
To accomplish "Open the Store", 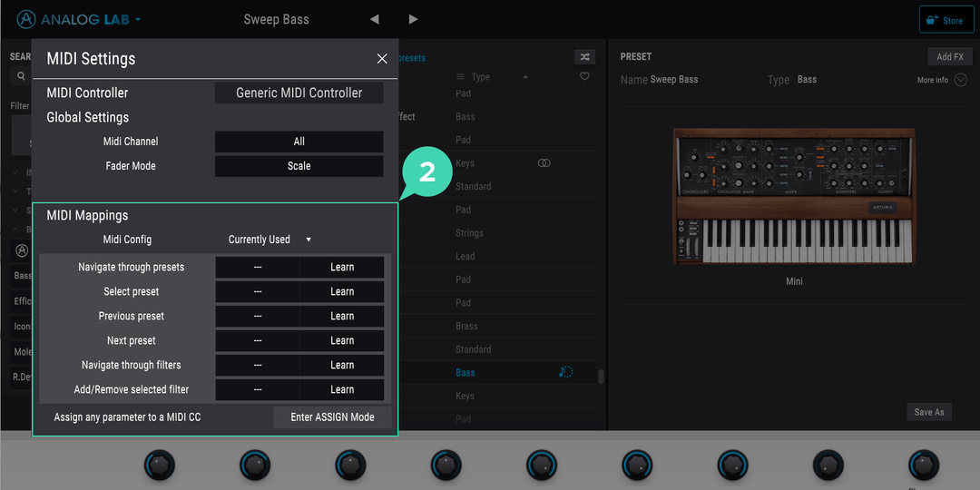I will coord(946,20).
